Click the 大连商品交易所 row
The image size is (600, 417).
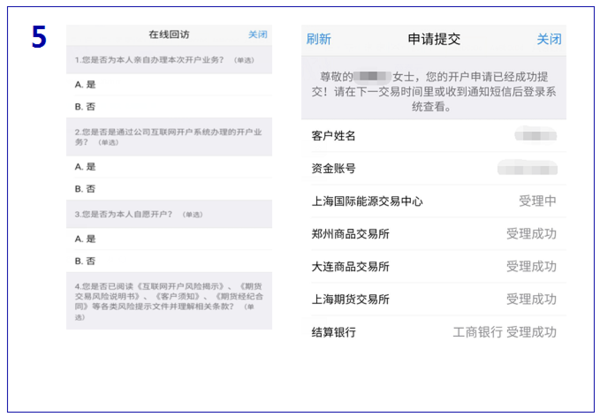(434, 267)
